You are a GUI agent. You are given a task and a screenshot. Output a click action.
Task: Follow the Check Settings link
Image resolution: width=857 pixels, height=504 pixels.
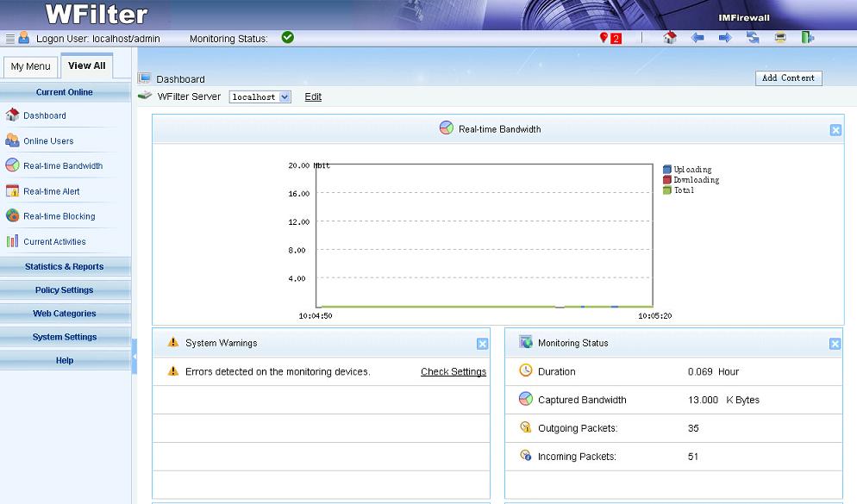454,371
